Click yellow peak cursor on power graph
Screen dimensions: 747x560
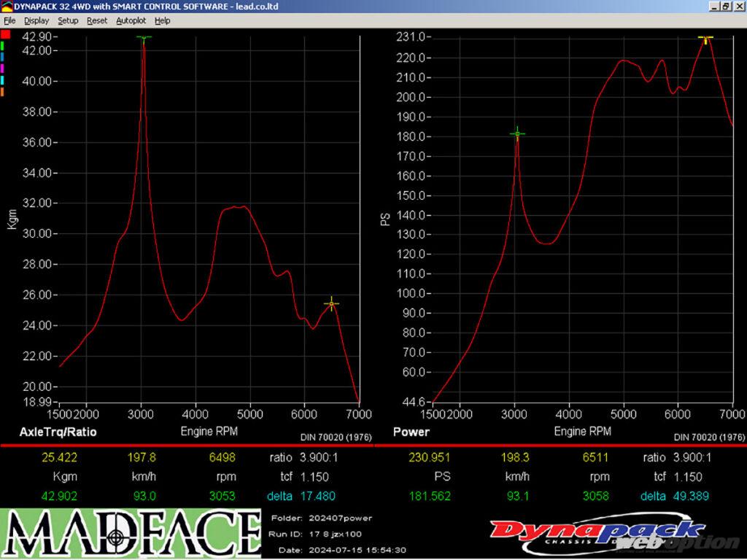pos(705,38)
